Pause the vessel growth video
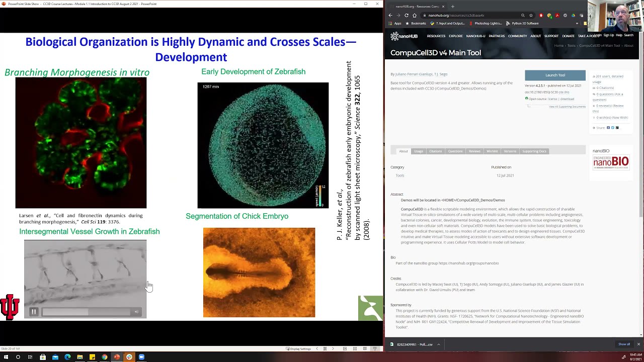The height and width of the screenshot is (362, 644). pyautogui.click(x=34, y=312)
